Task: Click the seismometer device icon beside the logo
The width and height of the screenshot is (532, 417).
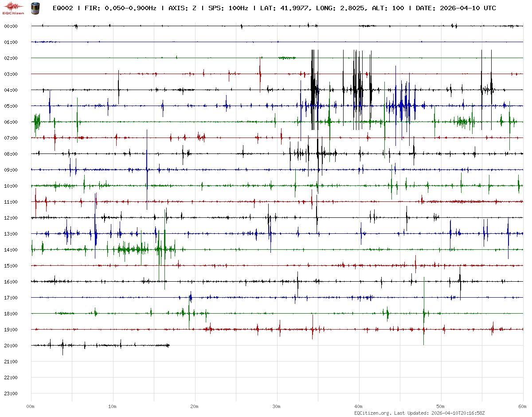Action: pos(35,8)
